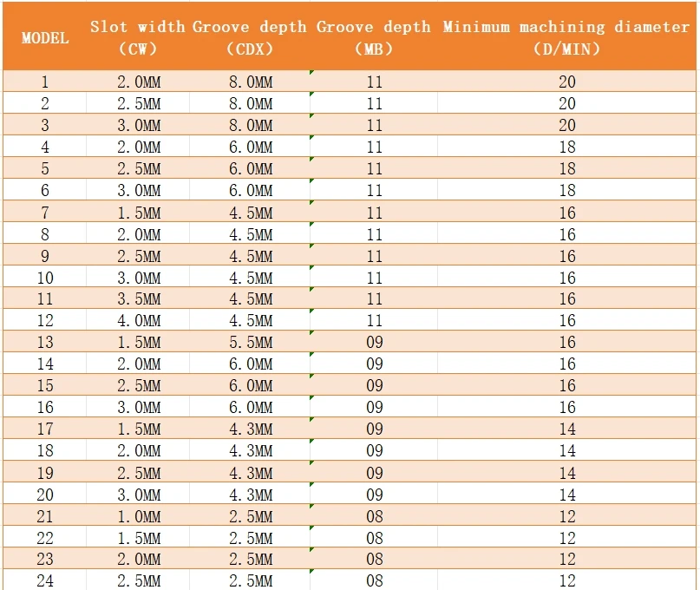700x590 pixels.
Task: Click slot width 2.0MM in model 4 row
Action: click(x=139, y=147)
